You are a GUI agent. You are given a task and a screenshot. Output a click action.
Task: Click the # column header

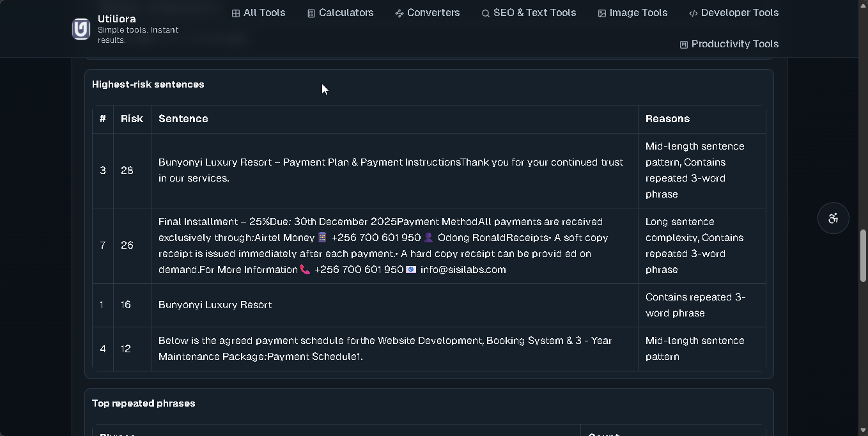(103, 119)
